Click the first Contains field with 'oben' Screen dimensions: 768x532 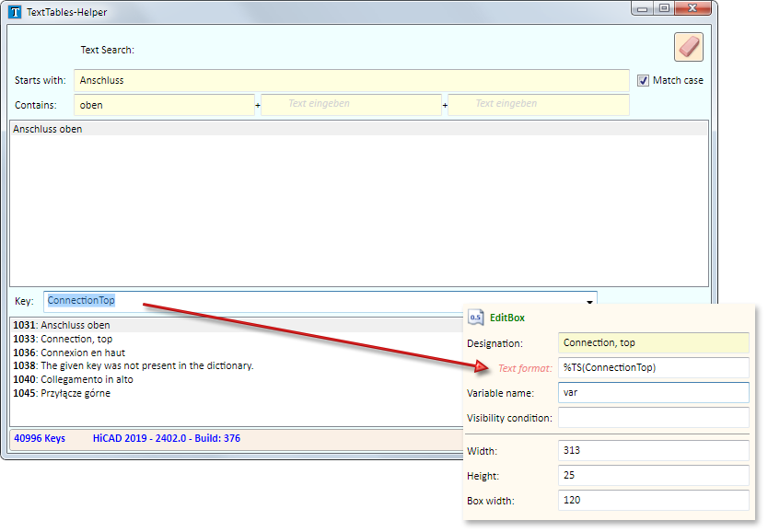pos(163,105)
